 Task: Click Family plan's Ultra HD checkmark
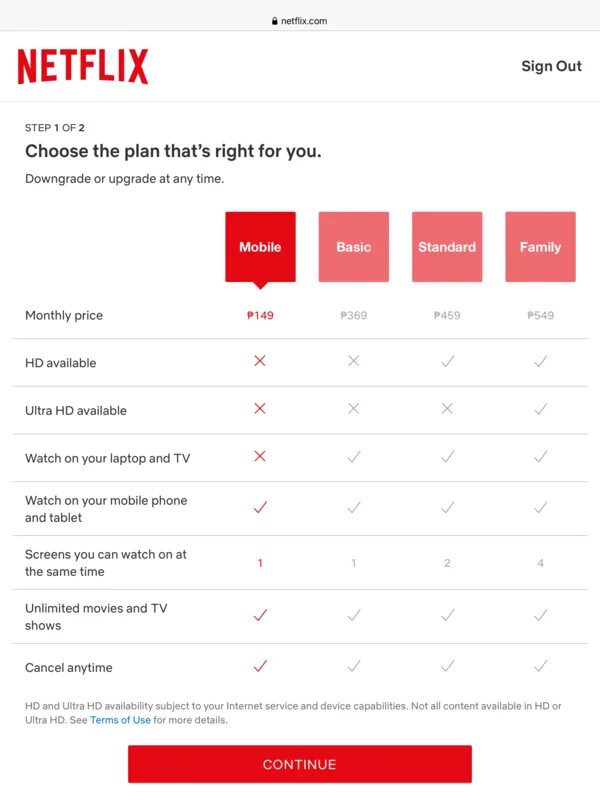[x=540, y=409]
